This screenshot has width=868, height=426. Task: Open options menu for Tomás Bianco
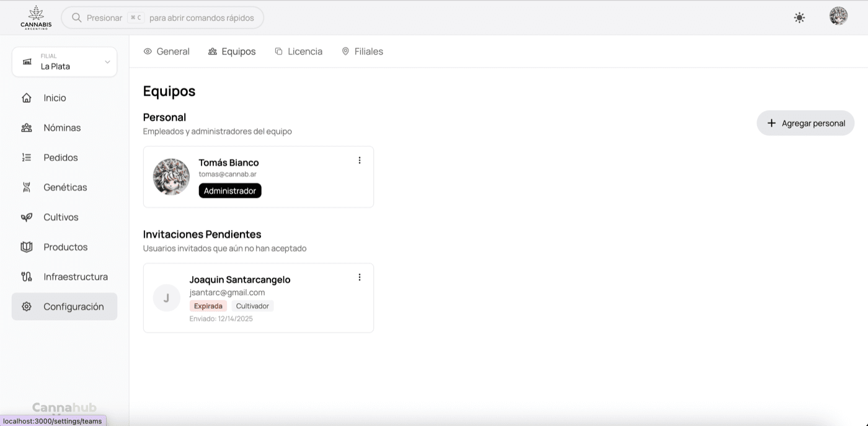(x=360, y=161)
